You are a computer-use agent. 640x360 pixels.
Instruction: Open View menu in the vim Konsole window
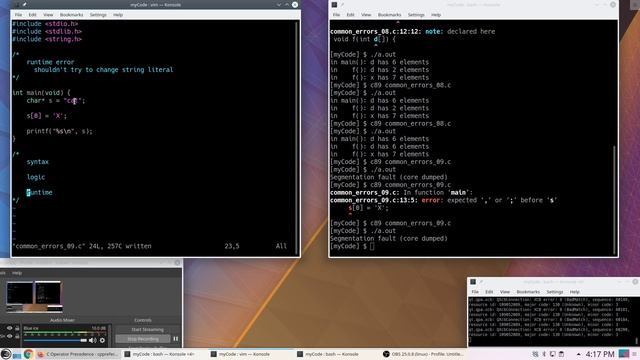pyautogui.click(x=48, y=15)
